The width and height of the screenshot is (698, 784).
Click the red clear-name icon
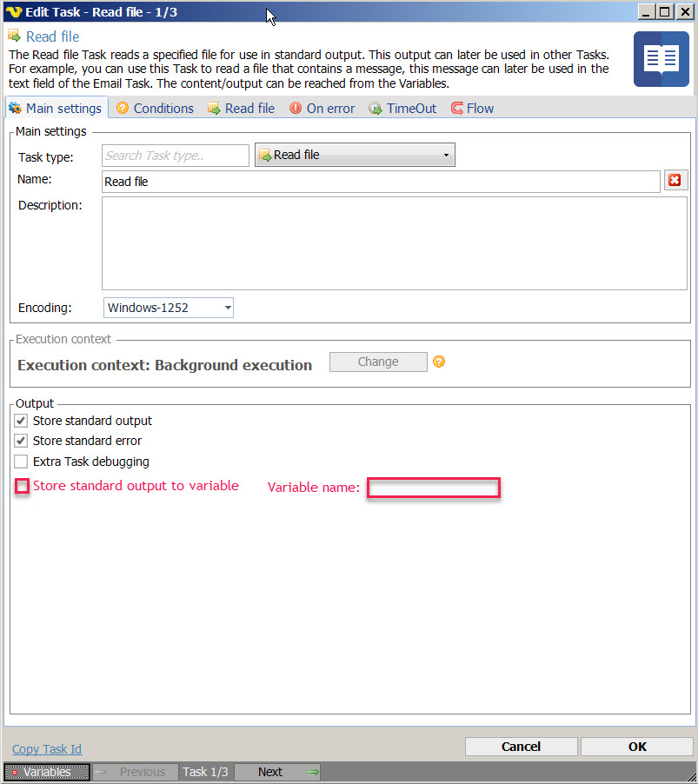coord(674,181)
